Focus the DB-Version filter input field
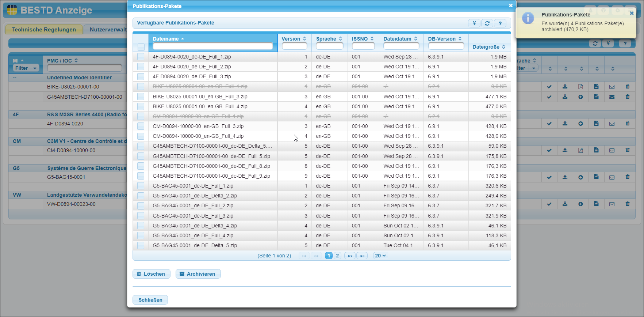This screenshot has width=644, height=317. (446, 46)
